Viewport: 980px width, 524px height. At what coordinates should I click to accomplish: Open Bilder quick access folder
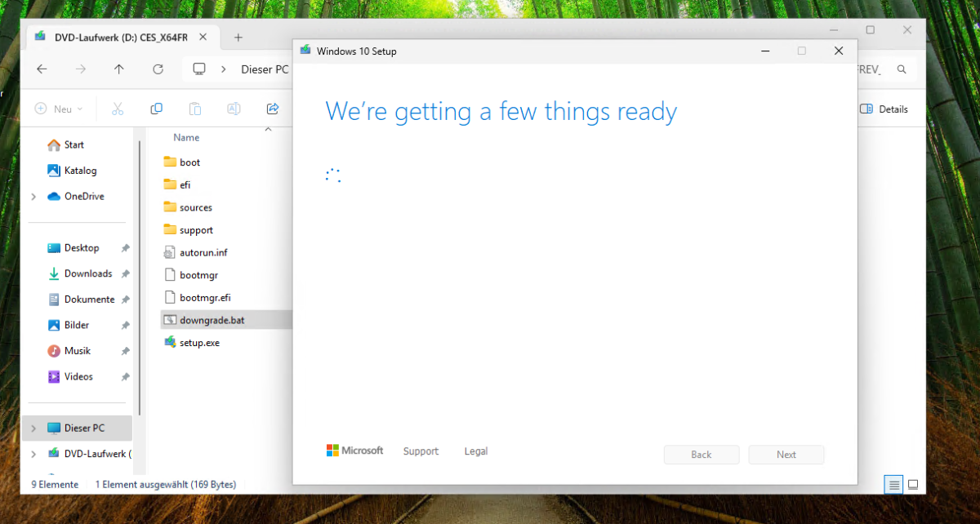76,325
